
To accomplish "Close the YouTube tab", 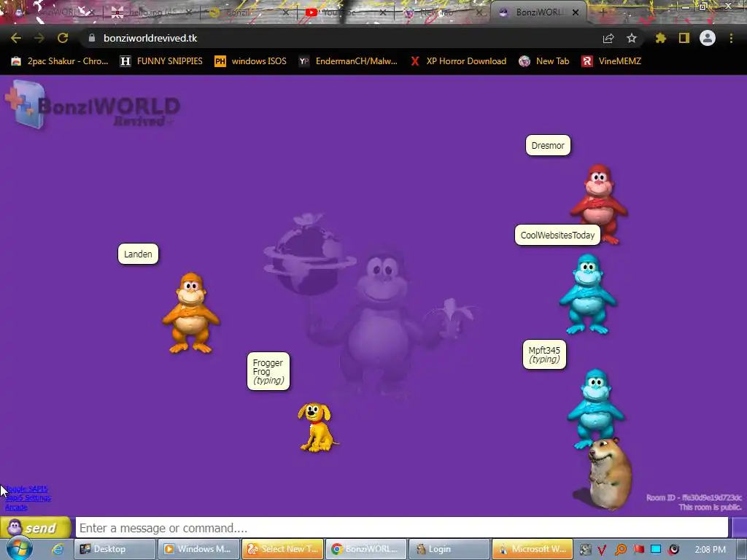I will [x=383, y=12].
